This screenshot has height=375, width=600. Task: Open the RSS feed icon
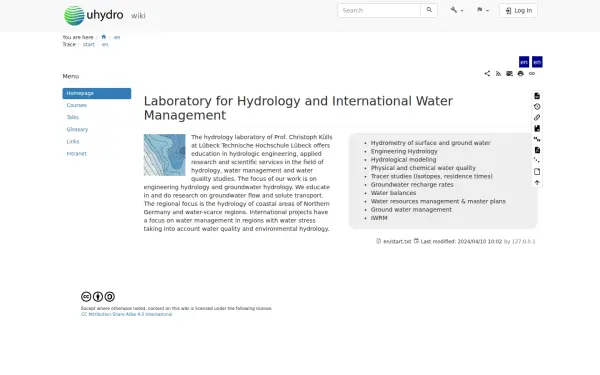click(498, 73)
